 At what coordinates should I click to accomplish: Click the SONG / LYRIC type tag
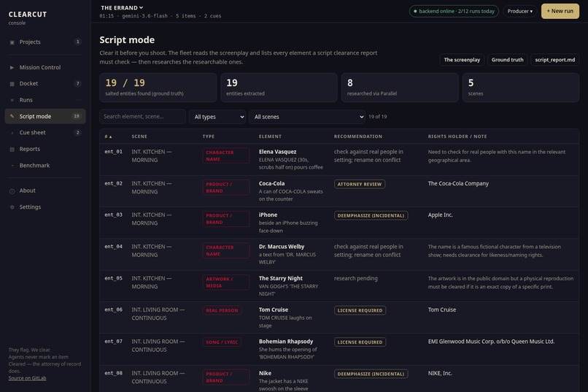[222, 342]
